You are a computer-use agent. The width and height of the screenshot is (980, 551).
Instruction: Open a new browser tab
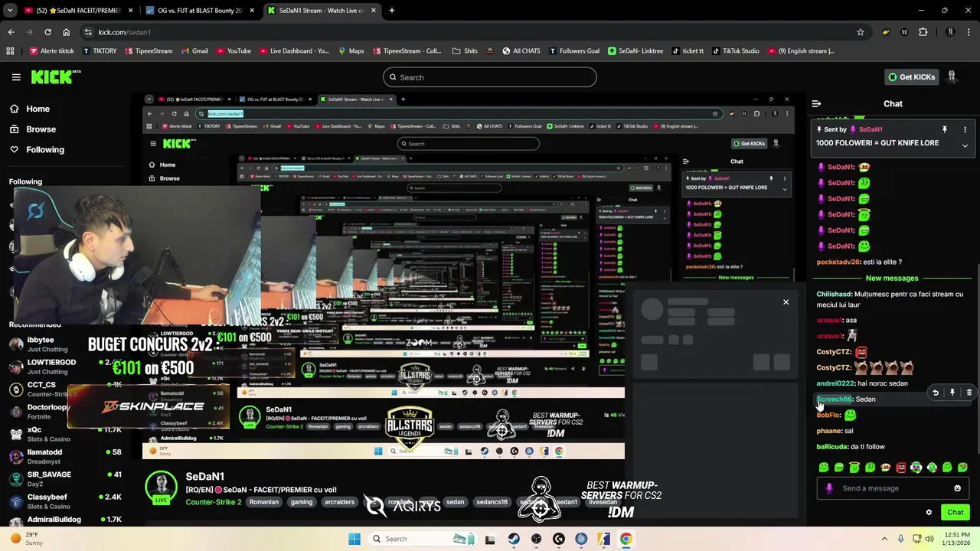click(392, 11)
